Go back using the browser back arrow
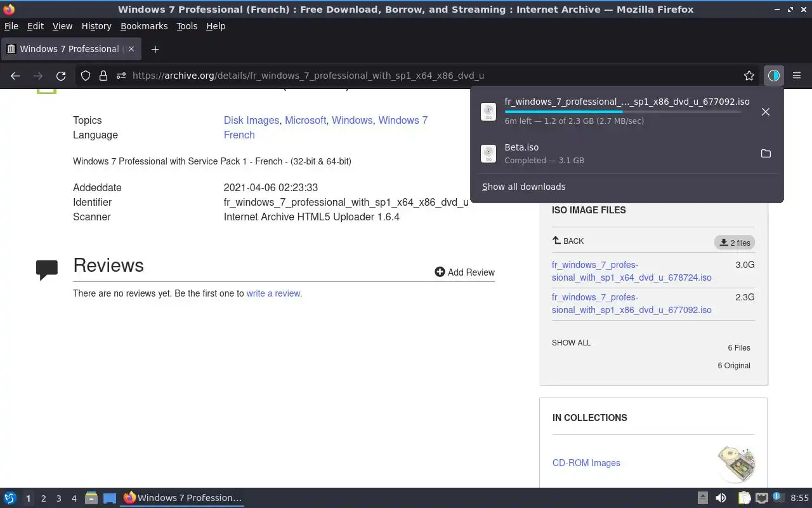 [15, 76]
